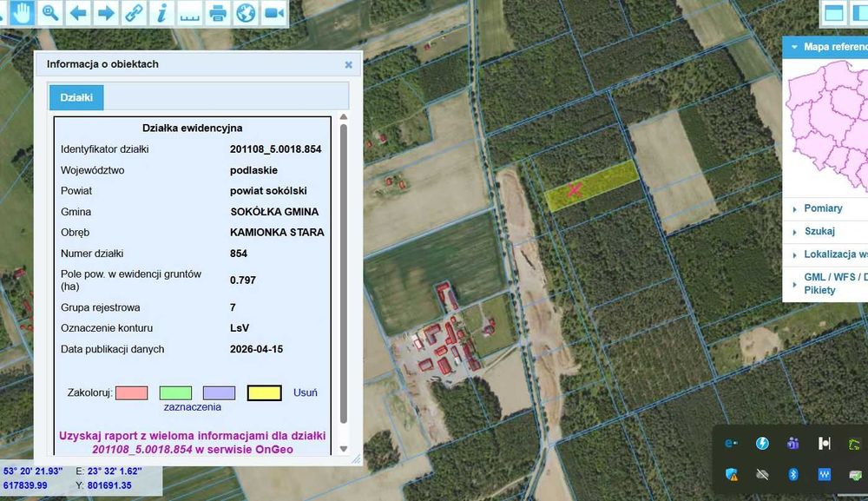
Task: Click the 'powiat sokólski' value
Action: tap(268, 191)
